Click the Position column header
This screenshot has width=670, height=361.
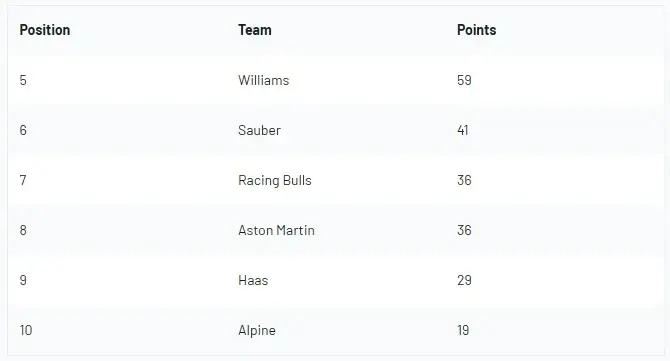click(45, 30)
